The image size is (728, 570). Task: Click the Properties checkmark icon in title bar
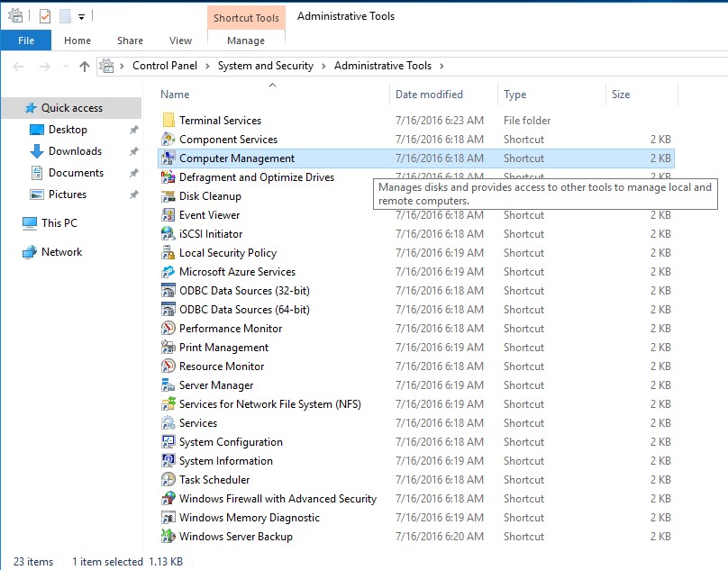[x=45, y=16]
